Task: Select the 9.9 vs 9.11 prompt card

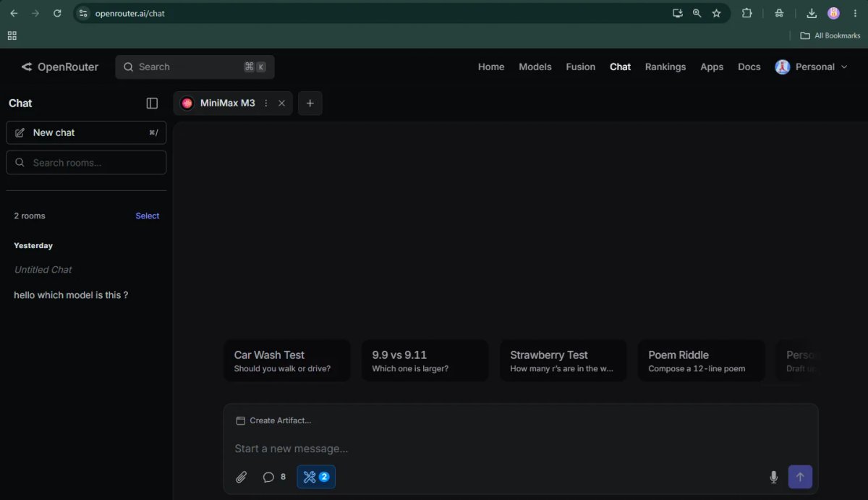Action: [425, 361]
